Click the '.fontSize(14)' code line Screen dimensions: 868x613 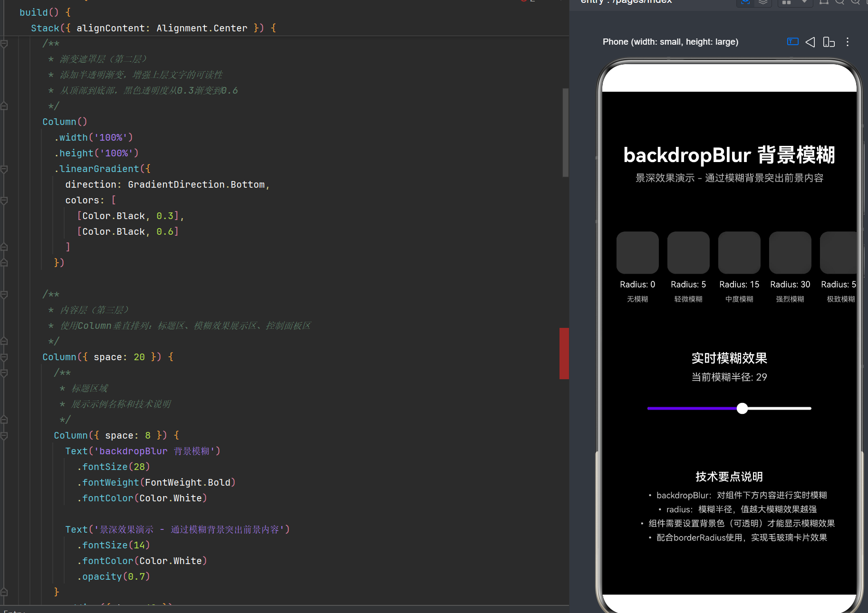[x=114, y=545]
